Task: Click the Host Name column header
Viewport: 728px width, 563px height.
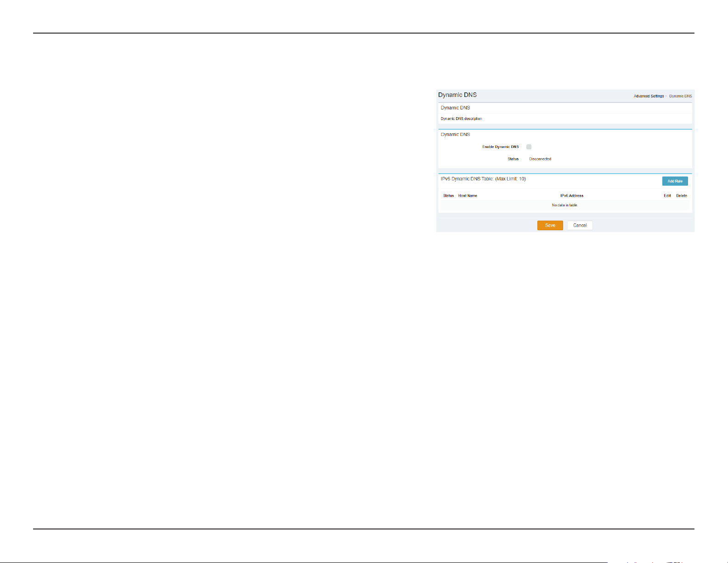Action: click(x=468, y=196)
